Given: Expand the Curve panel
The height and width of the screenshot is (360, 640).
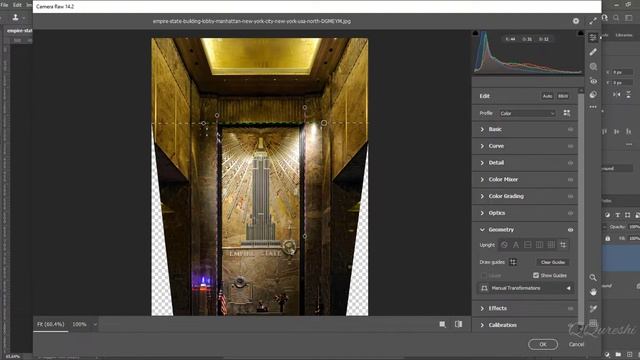Looking at the screenshot, I should point(482,146).
